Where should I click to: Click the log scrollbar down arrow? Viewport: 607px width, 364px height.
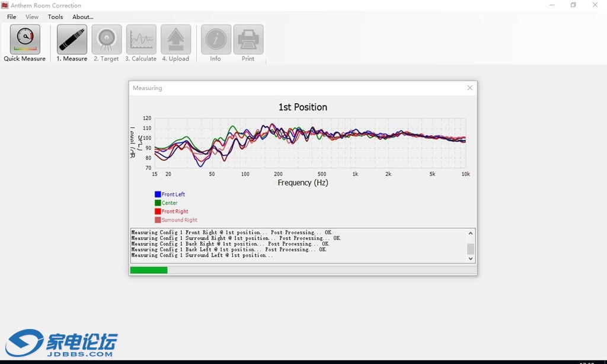[x=470, y=258]
